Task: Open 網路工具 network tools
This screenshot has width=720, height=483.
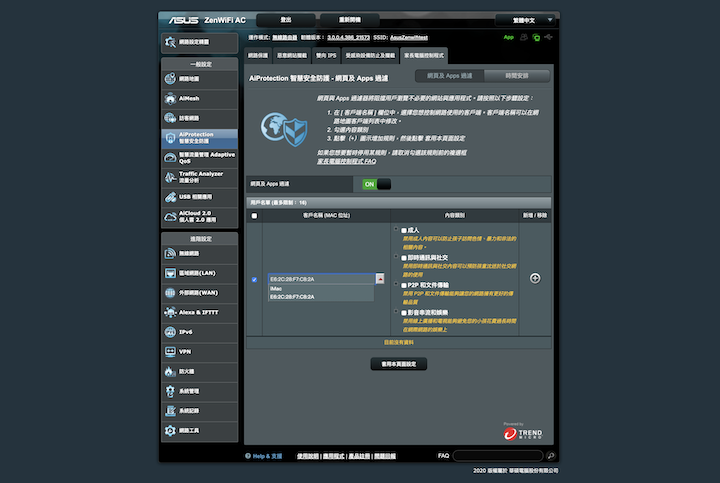Action: (199, 431)
